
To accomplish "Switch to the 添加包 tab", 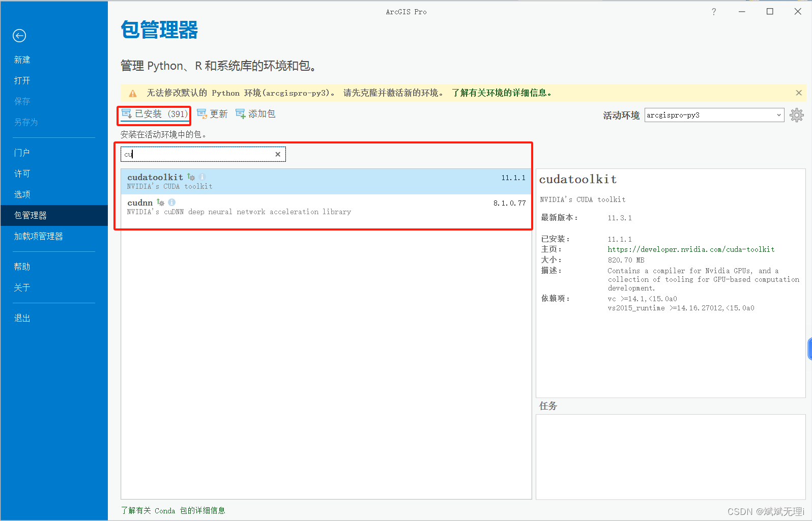I will coord(255,114).
